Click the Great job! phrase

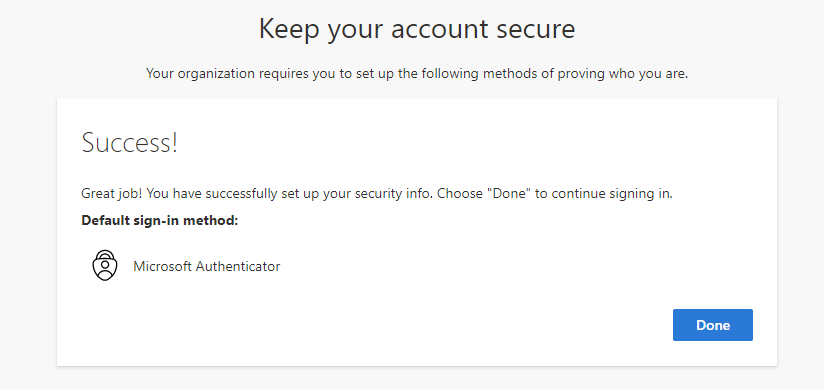(111, 194)
